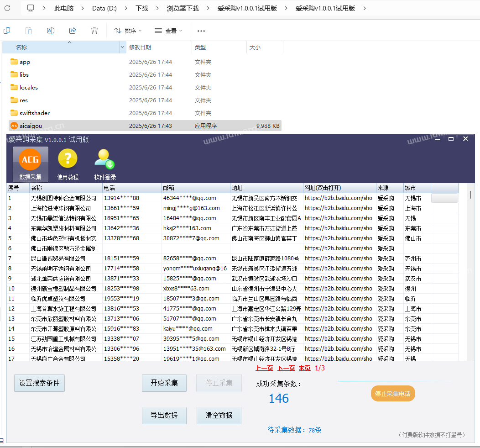Expand chevron at end of address path
This screenshot has height=448, width=480.
[x=364, y=8]
